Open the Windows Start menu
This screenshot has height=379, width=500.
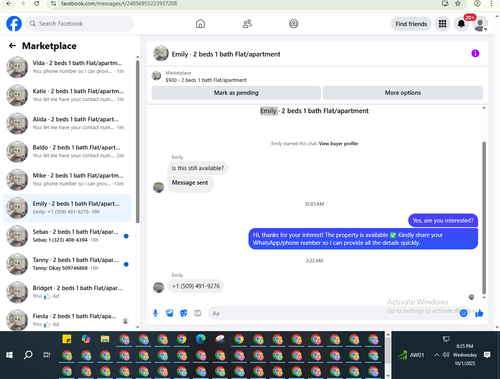click(9, 355)
